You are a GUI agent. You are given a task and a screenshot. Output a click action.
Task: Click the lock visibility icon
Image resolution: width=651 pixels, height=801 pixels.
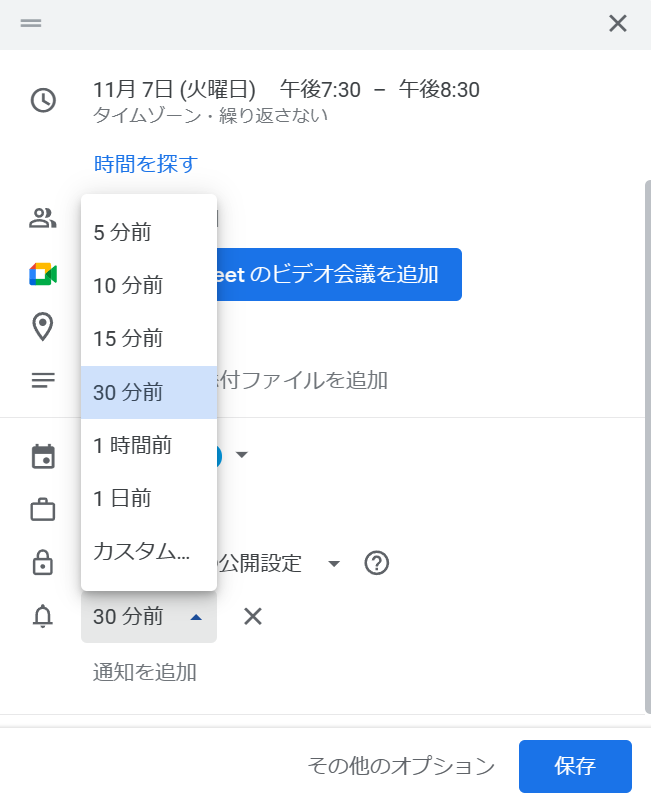tap(43, 563)
